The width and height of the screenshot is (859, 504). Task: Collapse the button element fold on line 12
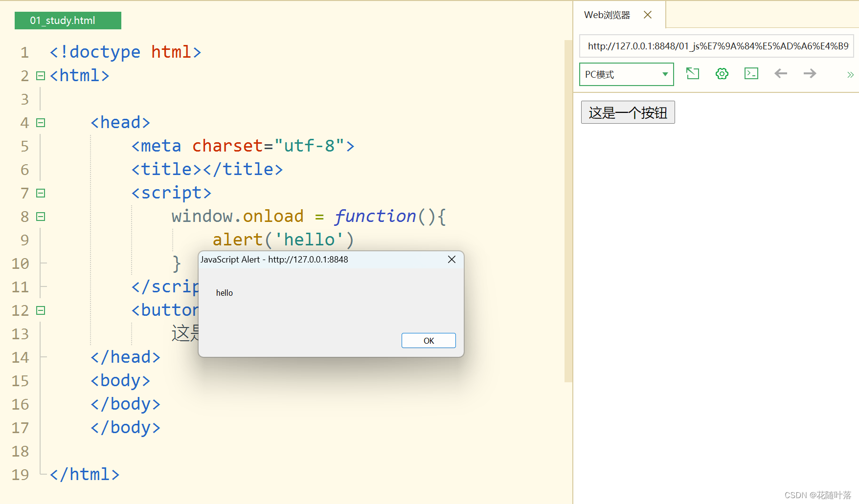click(x=40, y=310)
